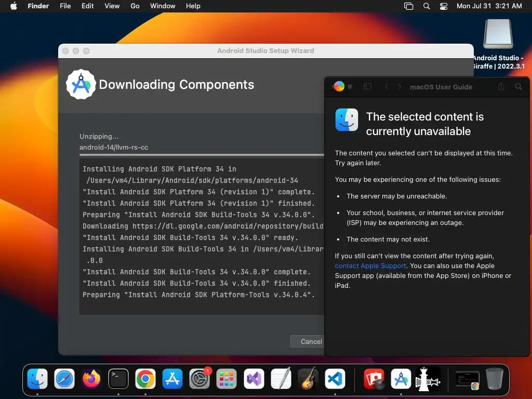Click the 'android-14/llvm-rs-cc' file path text
This screenshot has width=532, height=399.
114,147
